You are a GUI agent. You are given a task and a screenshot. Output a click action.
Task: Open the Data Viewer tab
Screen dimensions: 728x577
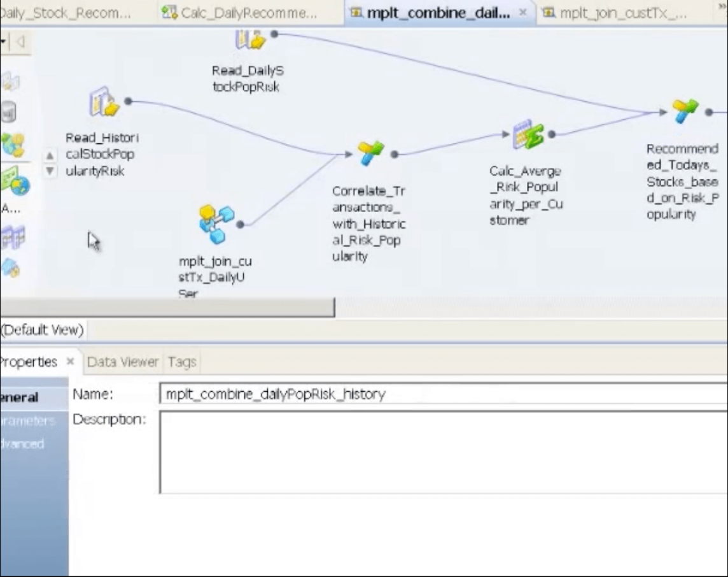123,362
